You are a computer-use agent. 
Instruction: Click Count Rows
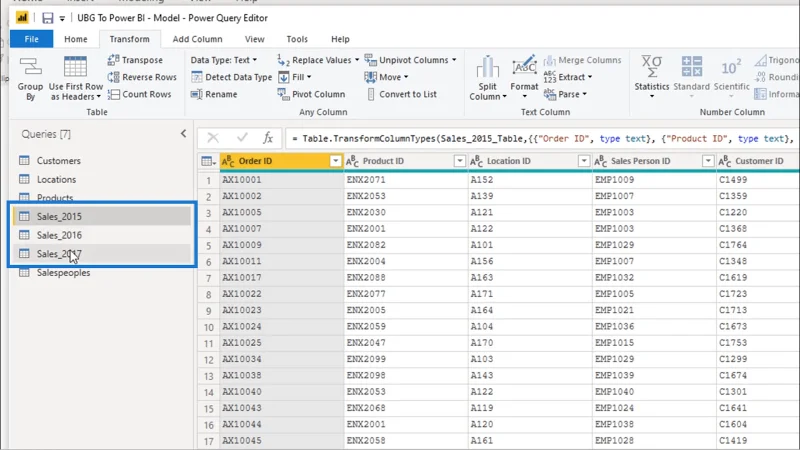(139, 94)
